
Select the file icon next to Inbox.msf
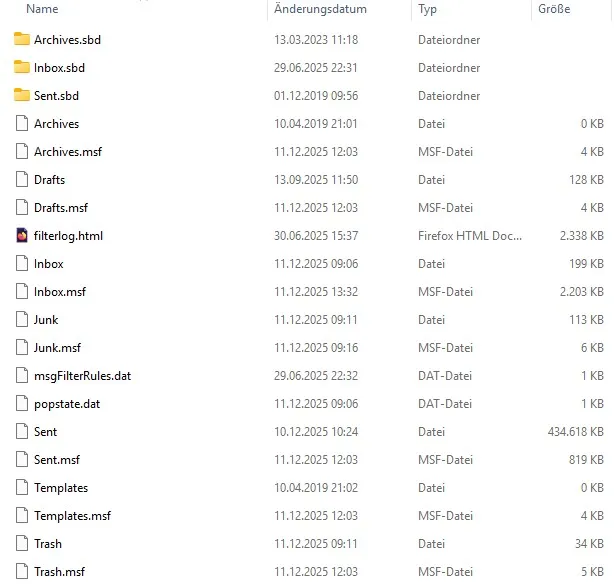22,291
